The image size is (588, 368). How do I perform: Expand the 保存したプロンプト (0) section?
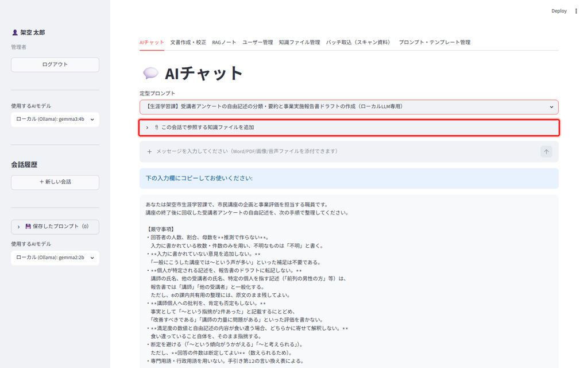point(55,227)
